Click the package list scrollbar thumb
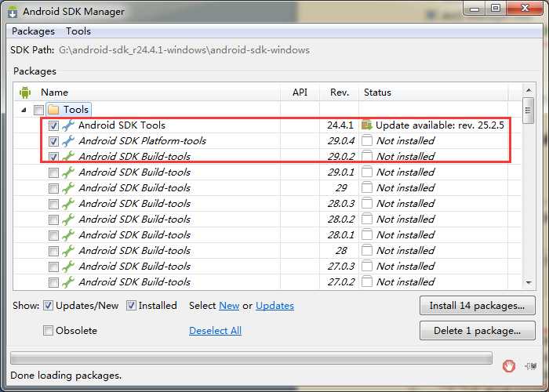The width and height of the screenshot is (549, 392). point(528,111)
